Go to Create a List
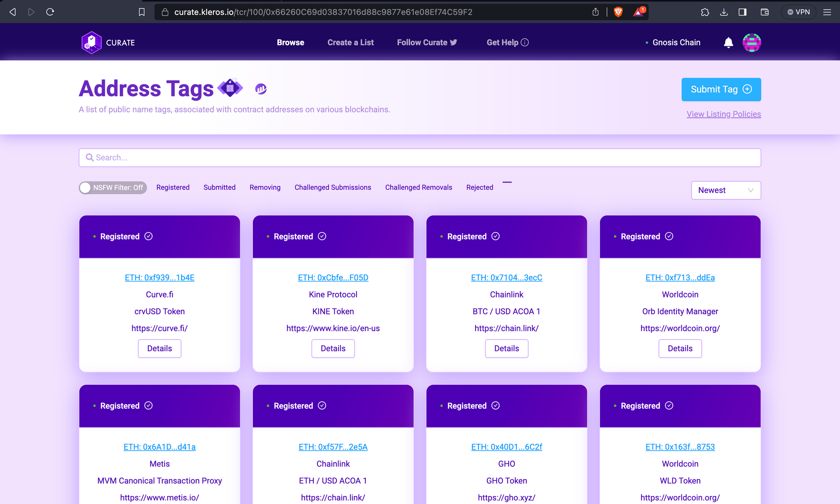The image size is (840, 504). click(x=350, y=42)
